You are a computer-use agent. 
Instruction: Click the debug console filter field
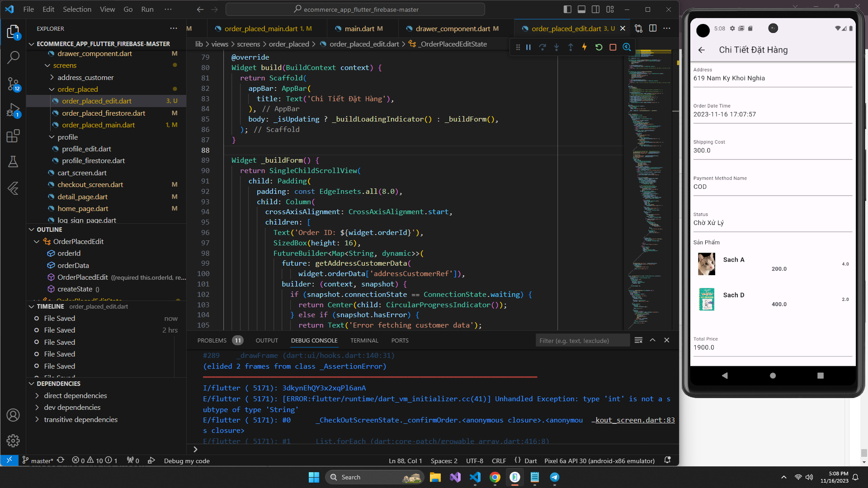click(x=582, y=341)
